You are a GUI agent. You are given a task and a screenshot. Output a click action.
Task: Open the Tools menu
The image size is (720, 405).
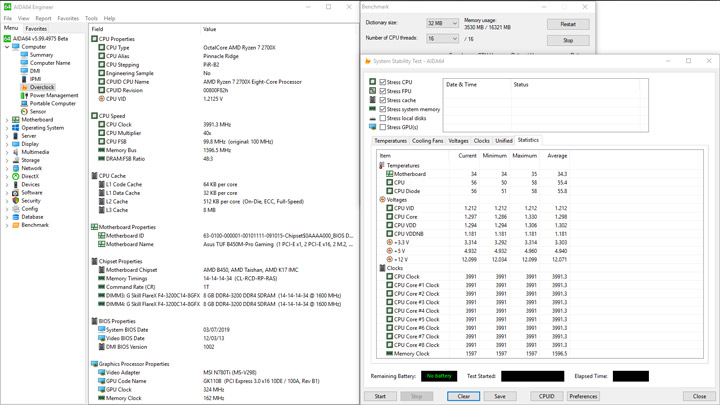coord(91,18)
